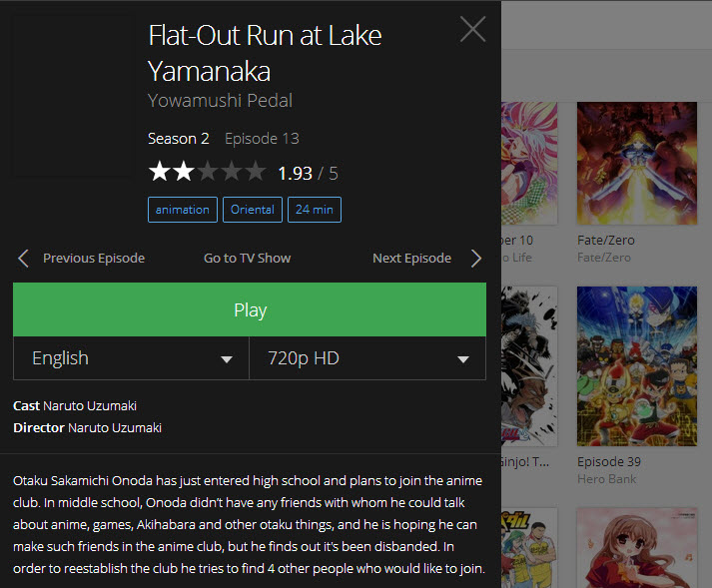Click the episode title Flat-Out Run at Lake Yamanaka

265,53
